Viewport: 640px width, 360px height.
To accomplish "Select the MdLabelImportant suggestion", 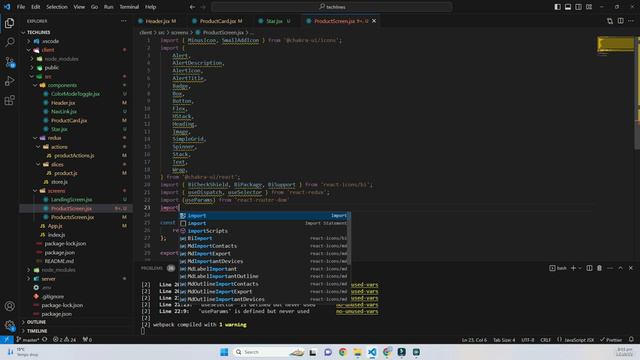I will (264, 269).
